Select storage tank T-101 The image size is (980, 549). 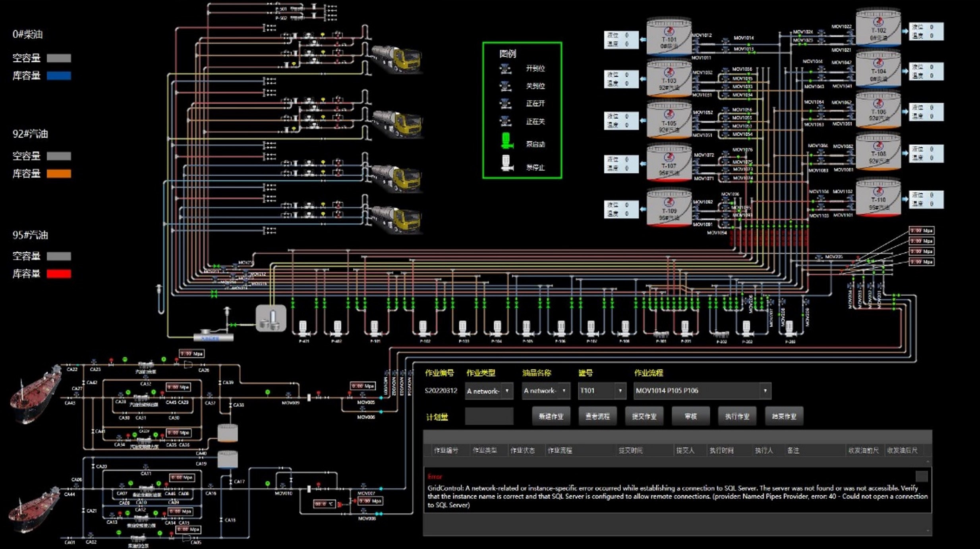coord(669,36)
